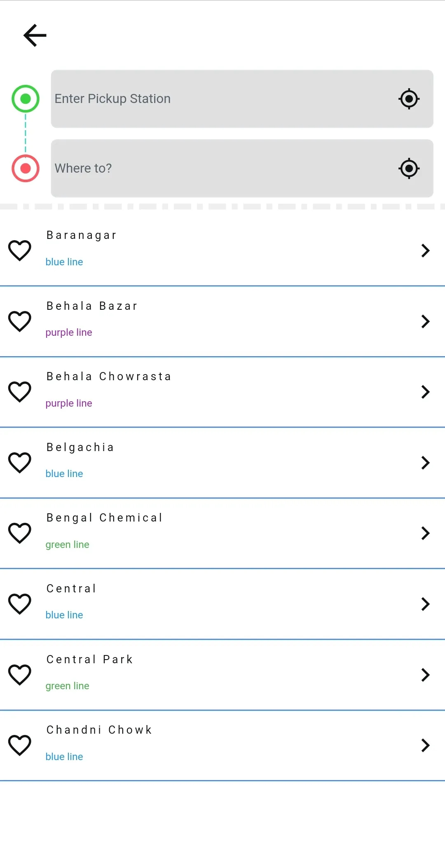This screenshot has height=868, width=445.
Task: Mark Bengal Chemical as favorite
Action: pos(20,533)
